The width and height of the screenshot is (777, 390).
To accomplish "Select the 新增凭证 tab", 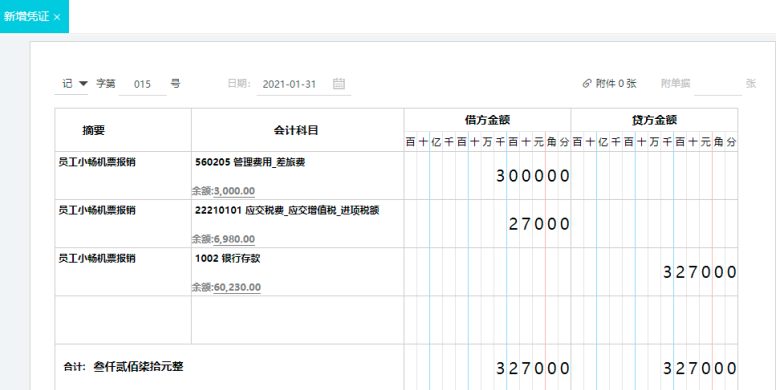I will [27, 16].
